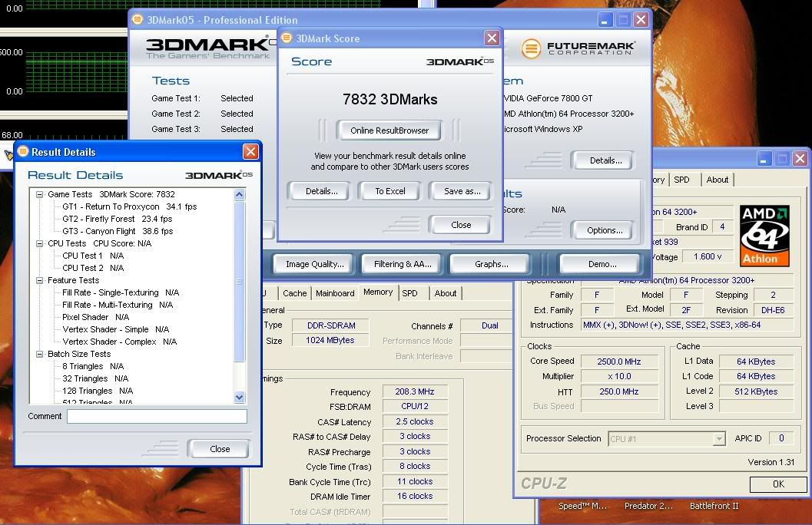Viewport: 812px width, 525px height.
Task: Switch to the Mainboard tab in CPU-Z
Action: coord(335,293)
